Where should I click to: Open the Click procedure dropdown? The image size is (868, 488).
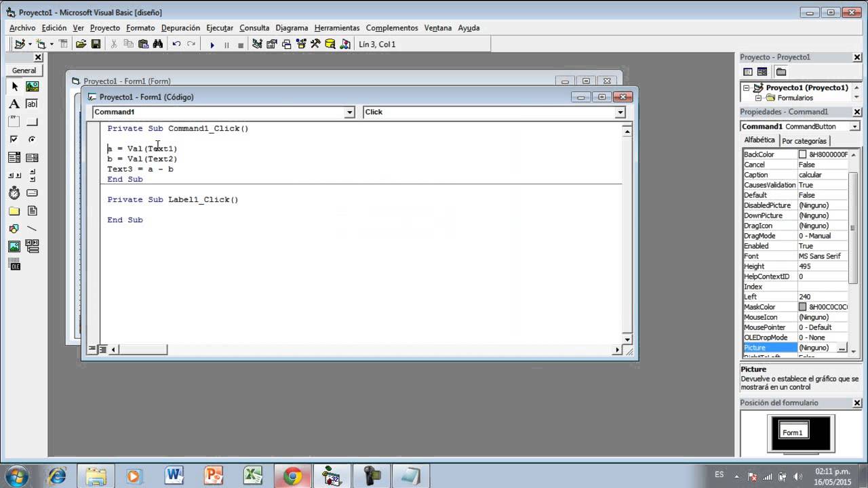point(620,113)
